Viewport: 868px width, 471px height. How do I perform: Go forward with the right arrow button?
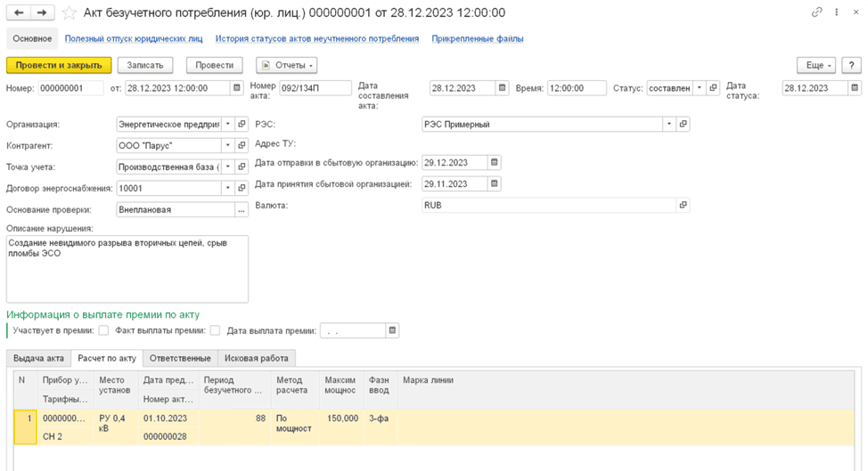coord(42,12)
